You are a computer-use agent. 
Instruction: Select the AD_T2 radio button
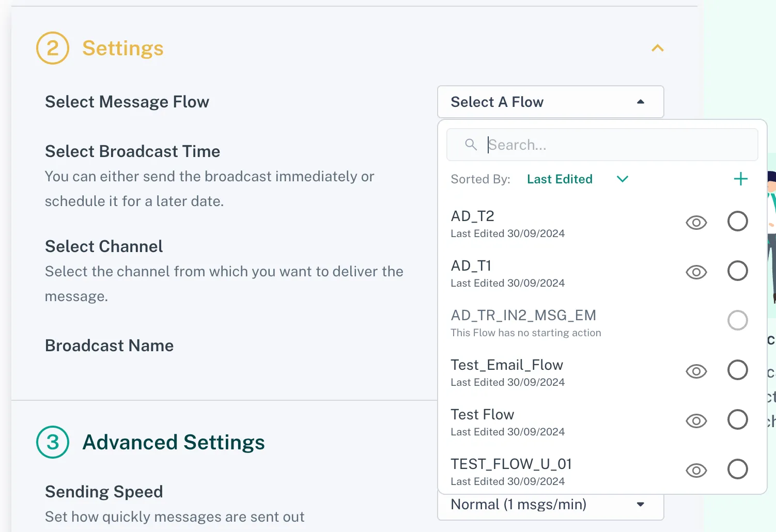pos(737,222)
